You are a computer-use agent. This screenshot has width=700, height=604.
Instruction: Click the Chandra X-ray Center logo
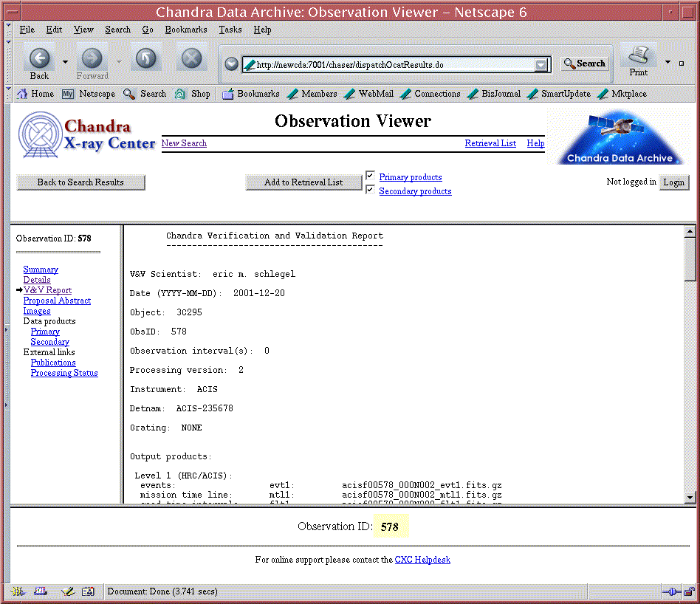pyautogui.click(x=87, y=135)
